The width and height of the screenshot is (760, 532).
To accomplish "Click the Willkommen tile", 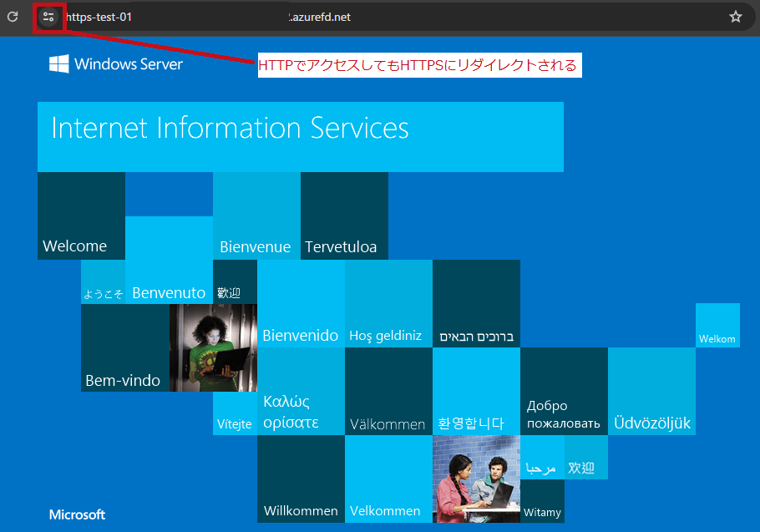I will click(x=301, y=479).
